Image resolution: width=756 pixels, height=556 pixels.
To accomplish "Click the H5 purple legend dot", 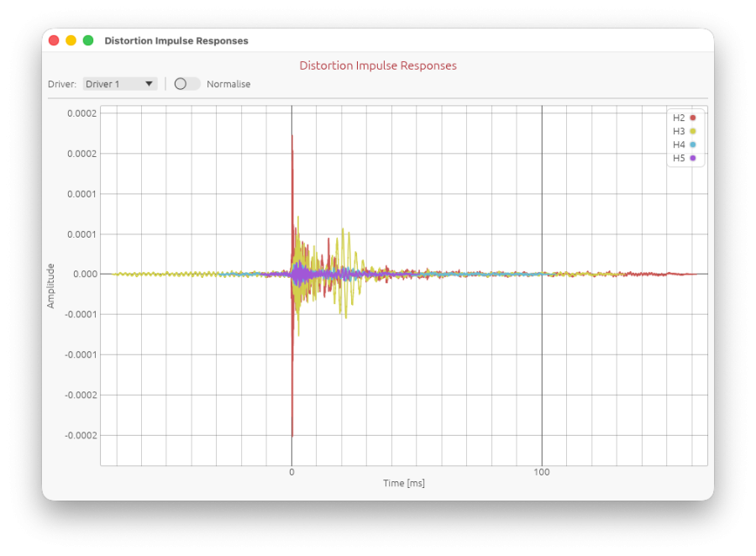I will pos(693,158).
